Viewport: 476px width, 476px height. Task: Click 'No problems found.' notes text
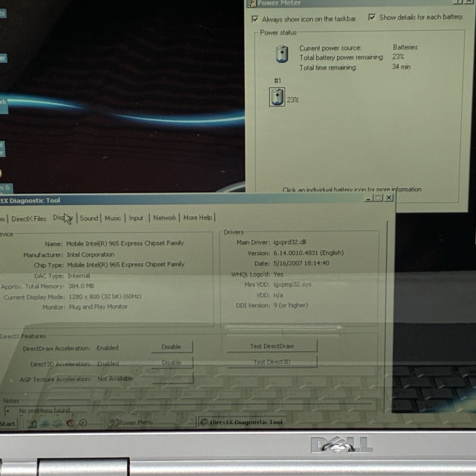45,411
